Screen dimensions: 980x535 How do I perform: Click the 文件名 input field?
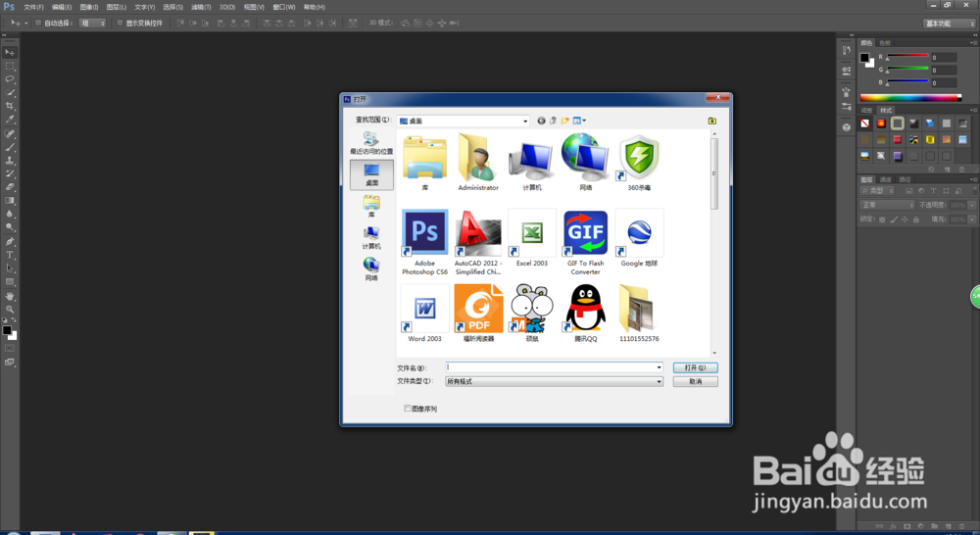550,367
